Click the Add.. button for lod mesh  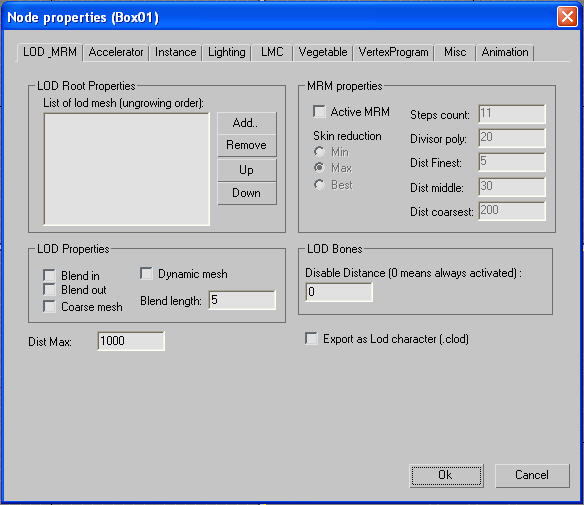(247, 123)
